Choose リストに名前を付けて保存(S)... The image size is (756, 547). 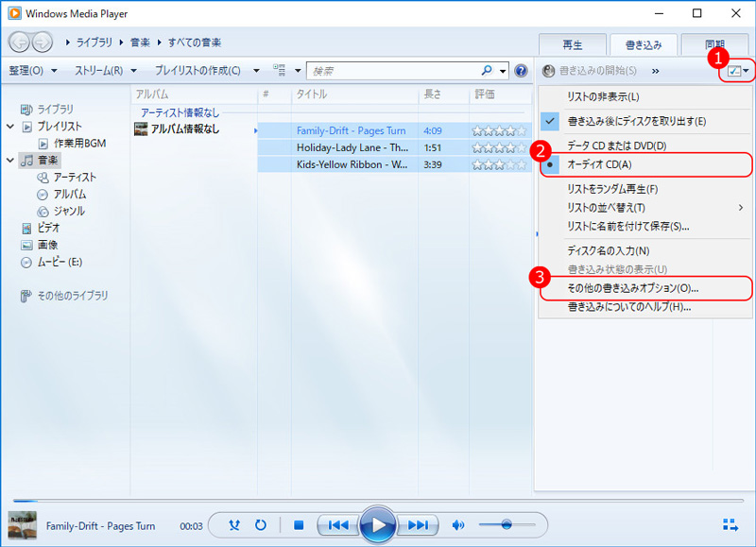(645, 226)
